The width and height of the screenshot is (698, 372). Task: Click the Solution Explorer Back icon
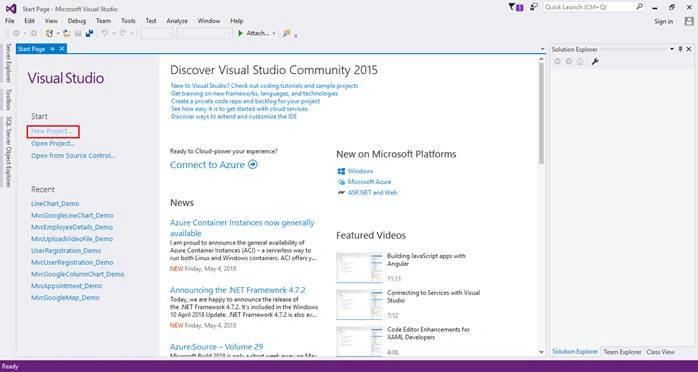tap(557, 62)
